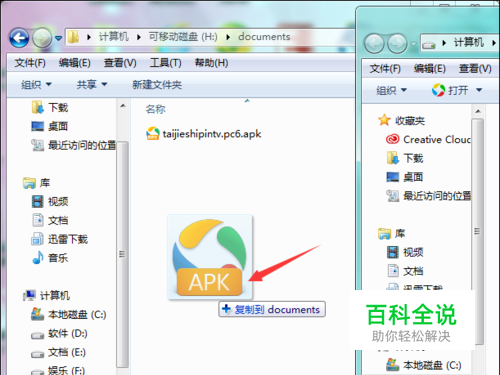Open 文档 library in right window

[405, 271]
